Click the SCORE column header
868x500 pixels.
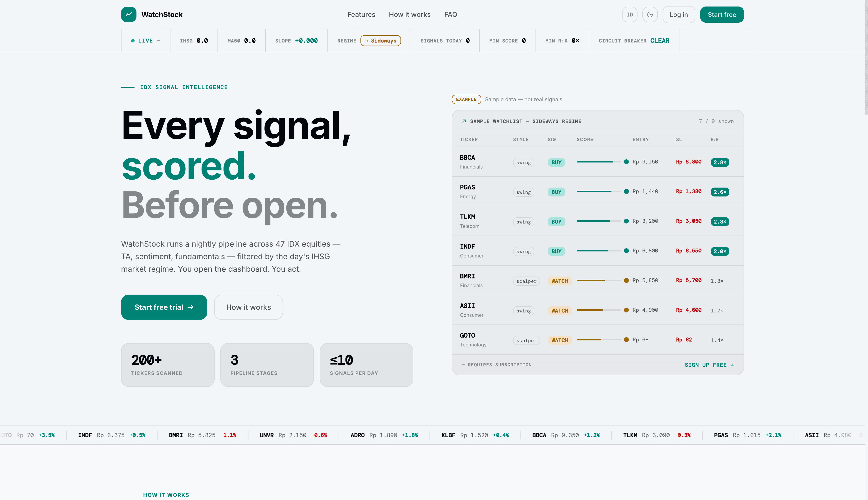tap(585, 139)
